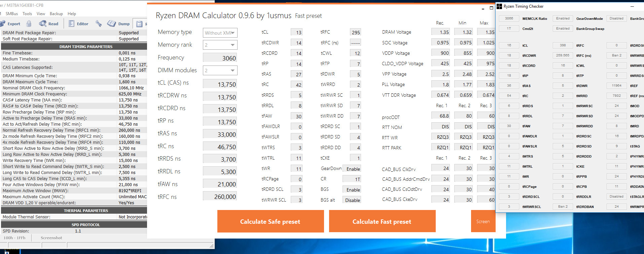Click the tRRDS ns field showing 3,700
This screenshot has height=254, width=644.
click(x=220, y=159)
